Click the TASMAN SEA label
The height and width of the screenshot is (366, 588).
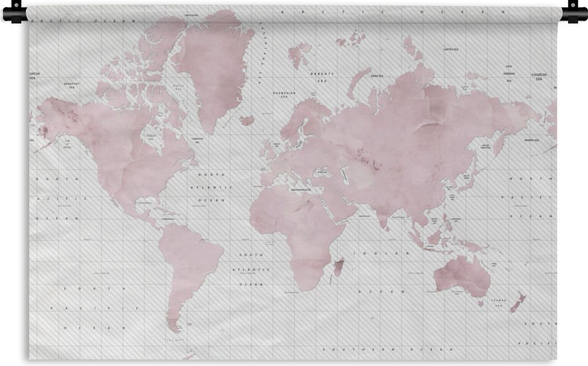[499, 303]
